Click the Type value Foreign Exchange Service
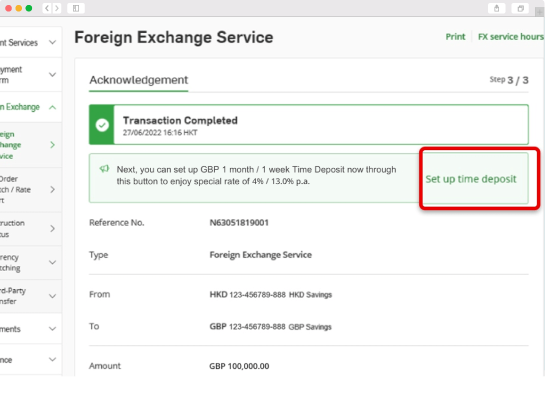545x397 pixels. (x=261, y=255)
